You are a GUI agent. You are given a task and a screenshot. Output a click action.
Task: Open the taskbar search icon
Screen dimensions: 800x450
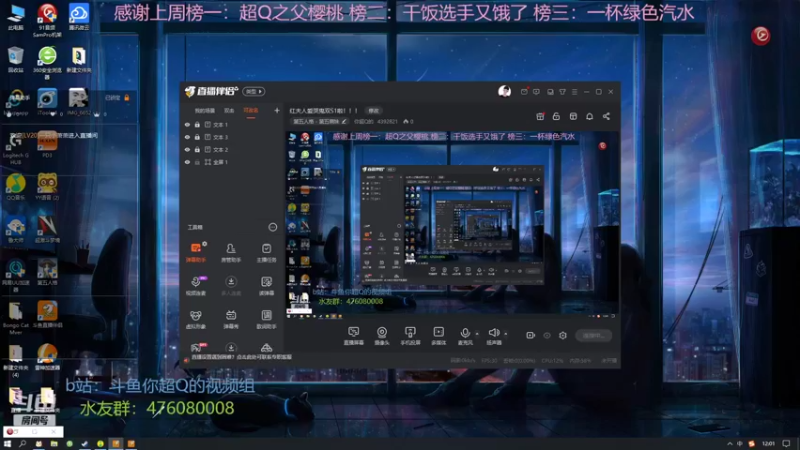22,444
